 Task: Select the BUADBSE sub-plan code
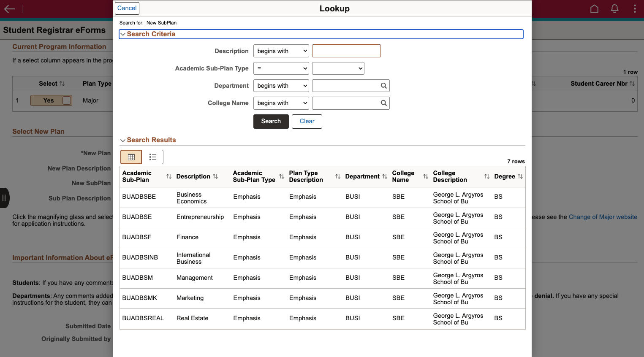(x=137, y=217)
